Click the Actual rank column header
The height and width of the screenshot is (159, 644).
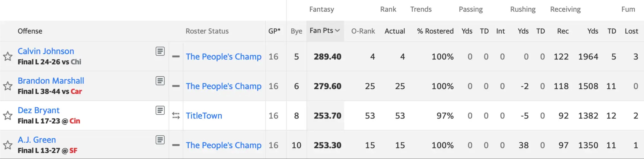(x=395, y=31)
